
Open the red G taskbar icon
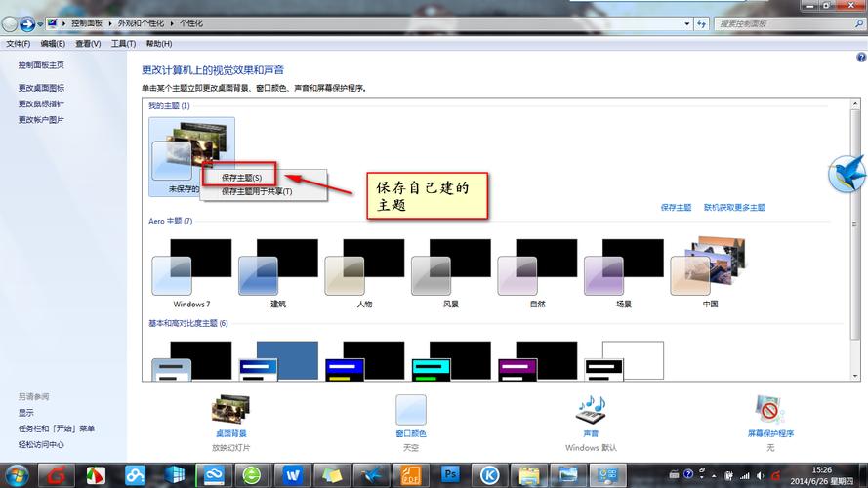[x=56, y=475]
